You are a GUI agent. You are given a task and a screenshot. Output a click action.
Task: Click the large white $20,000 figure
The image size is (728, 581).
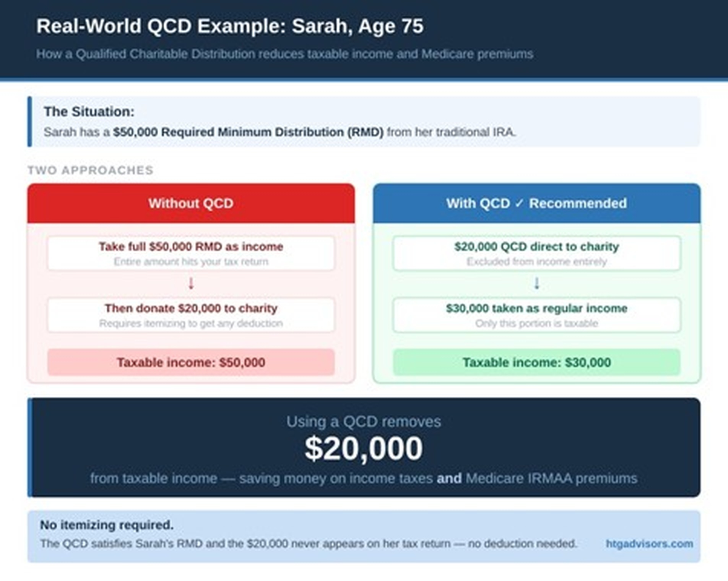364,448
